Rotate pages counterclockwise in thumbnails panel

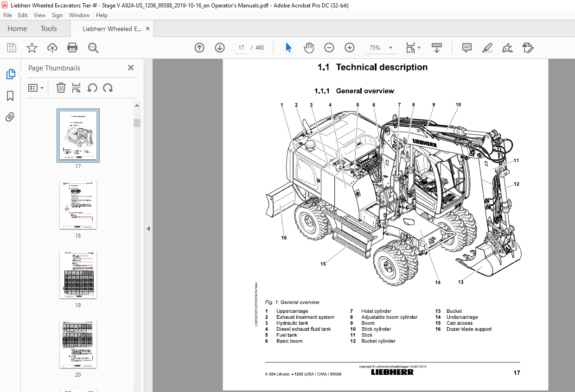(x=92, y=88)
